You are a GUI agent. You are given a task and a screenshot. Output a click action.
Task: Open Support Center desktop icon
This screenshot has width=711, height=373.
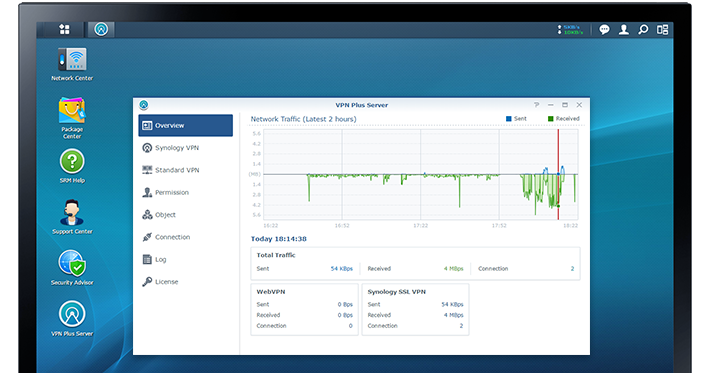point(72,217)
